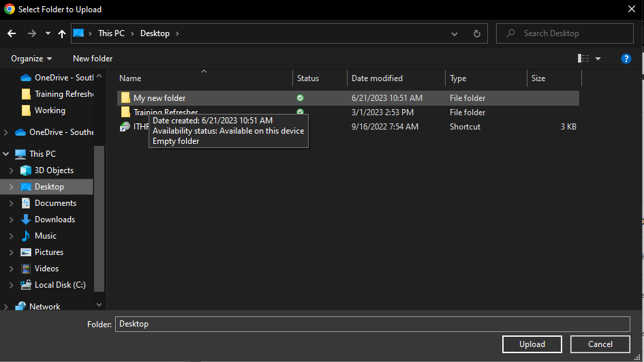Click date cell 3/1/2023 2:53 PM
Viewport: 644px width, 362px height.
382,112
